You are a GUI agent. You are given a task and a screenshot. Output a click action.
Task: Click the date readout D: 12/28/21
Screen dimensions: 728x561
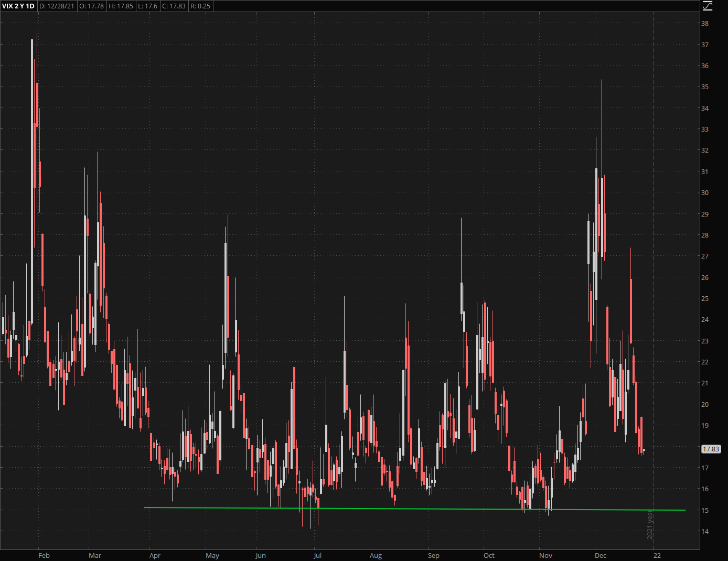click(57, 6)
